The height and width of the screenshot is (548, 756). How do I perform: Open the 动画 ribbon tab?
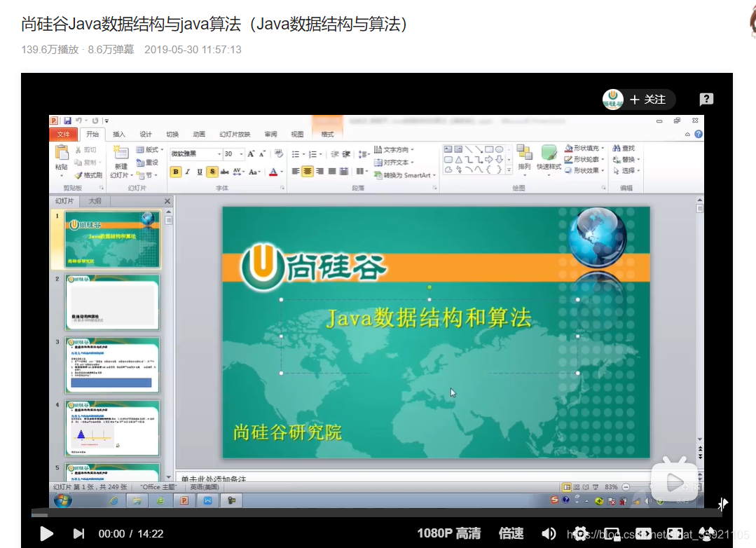coord(199,134)
